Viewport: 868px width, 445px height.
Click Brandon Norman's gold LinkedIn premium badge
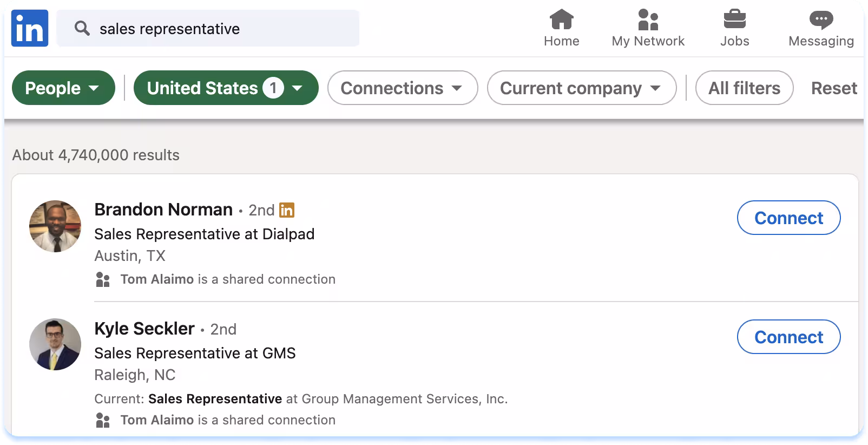(287, 210)
